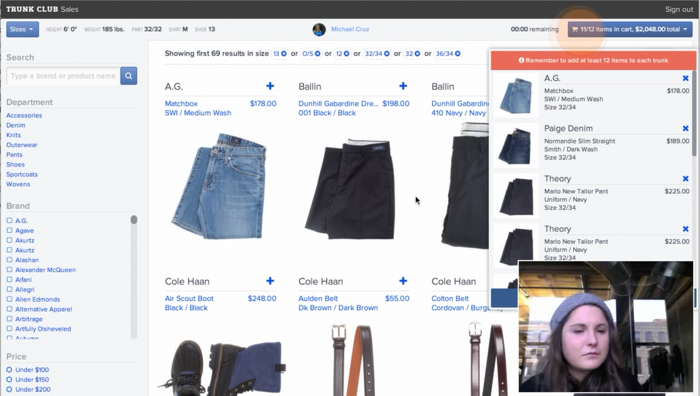Remove first Theory Marlo pant from cart

[686, 179]
